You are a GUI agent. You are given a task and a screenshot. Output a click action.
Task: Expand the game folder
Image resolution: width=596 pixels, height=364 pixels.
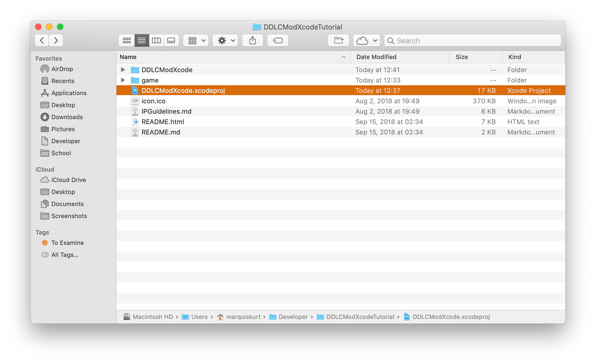[x=122, y=80]
